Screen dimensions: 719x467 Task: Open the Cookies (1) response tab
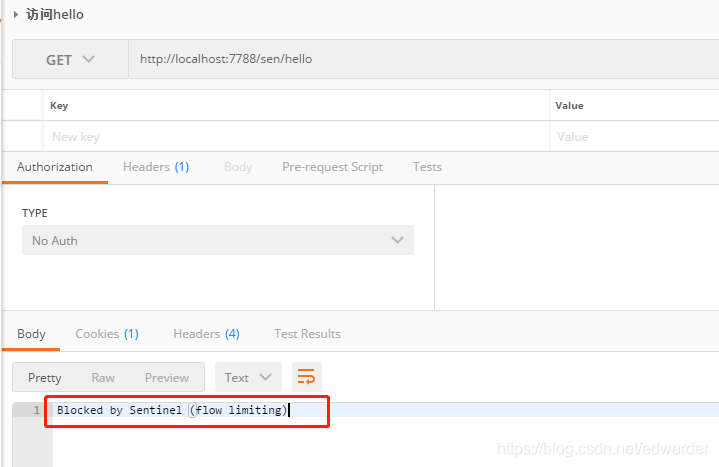pos(107,334)
